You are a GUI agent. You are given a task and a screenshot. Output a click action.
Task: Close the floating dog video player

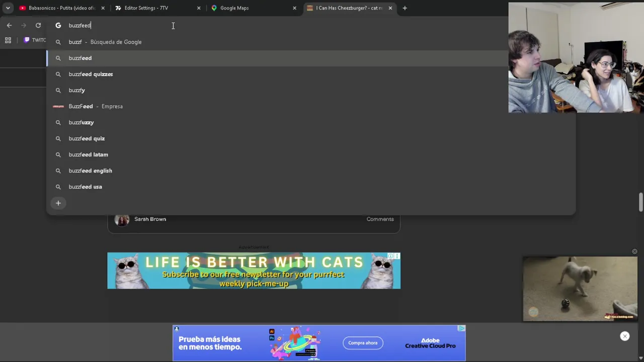(634, 251)
